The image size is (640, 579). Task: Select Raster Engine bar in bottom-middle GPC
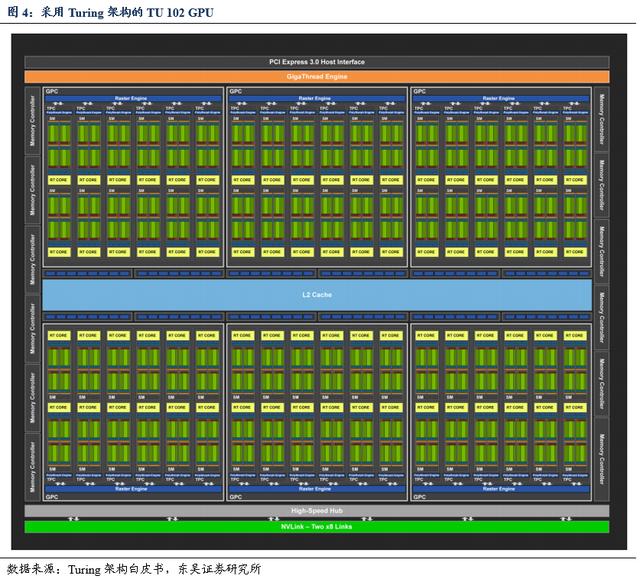pyautogui.click(x=317, y=490)
